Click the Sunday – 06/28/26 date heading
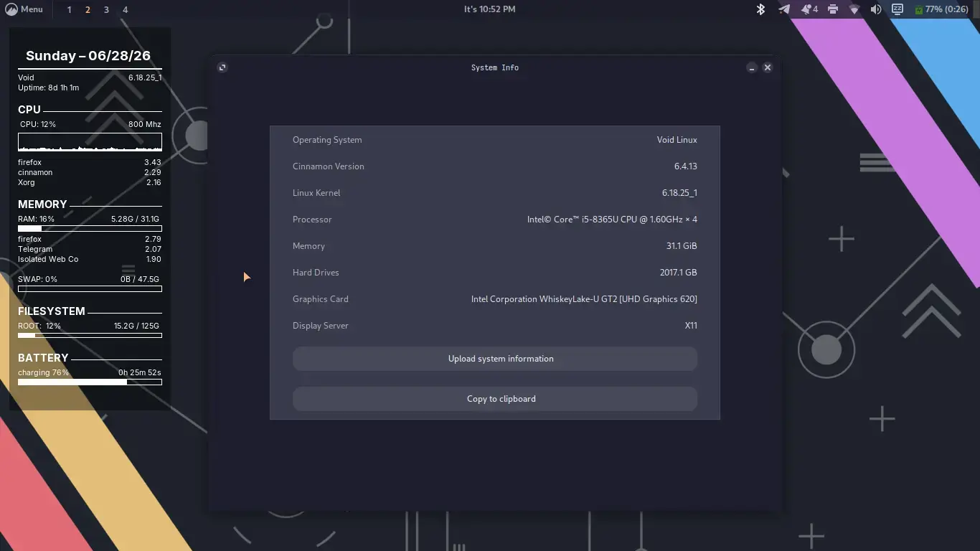Viewport: 980px width, 551px height. (88, 56)
